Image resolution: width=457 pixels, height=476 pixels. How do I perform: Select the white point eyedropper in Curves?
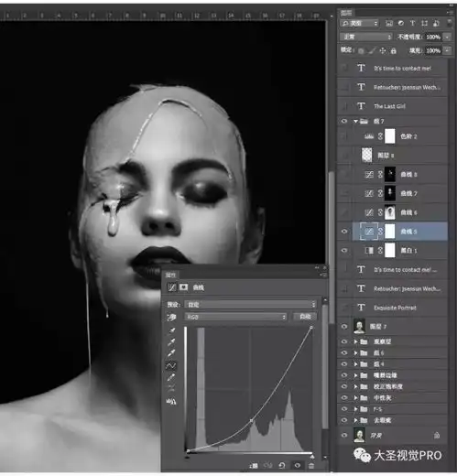click(x=172, y=353)
